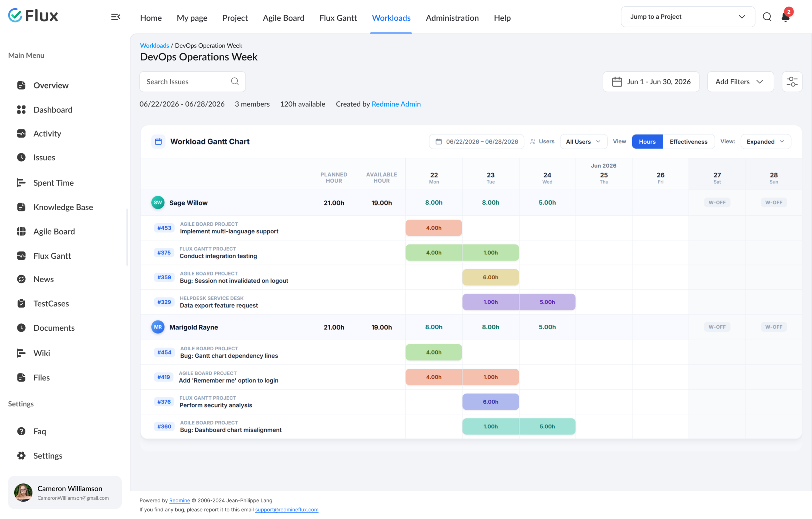The width and height of the screenshot is (812, 519).
Task: Open the Redmine footer link
Action: point(180,501)
